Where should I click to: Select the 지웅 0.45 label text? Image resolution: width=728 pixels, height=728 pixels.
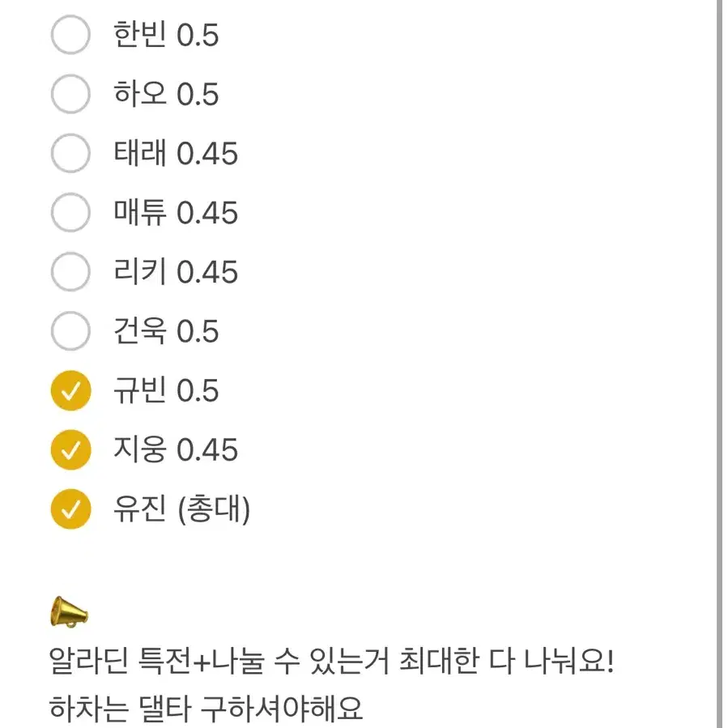175,449
